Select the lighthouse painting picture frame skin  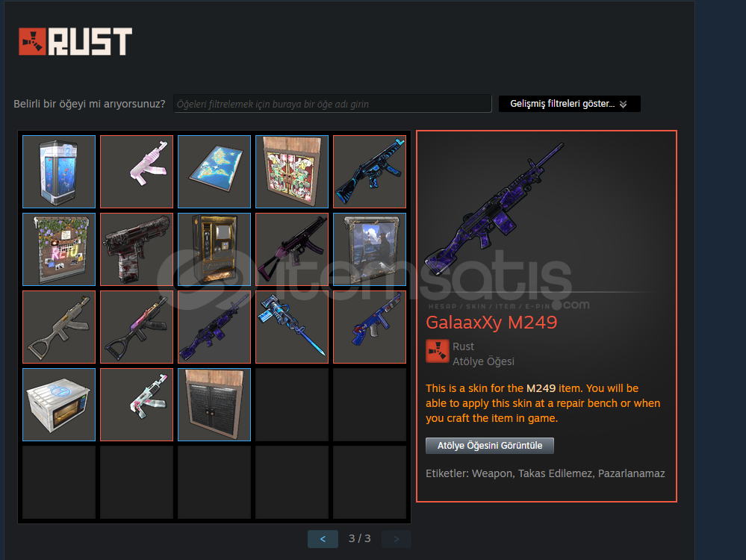(370, 249)
